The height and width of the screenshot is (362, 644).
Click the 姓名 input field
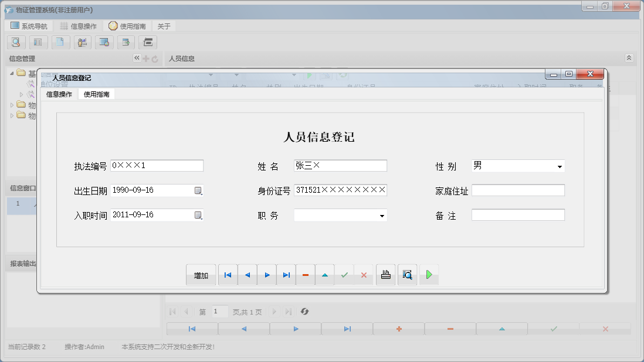340,166
